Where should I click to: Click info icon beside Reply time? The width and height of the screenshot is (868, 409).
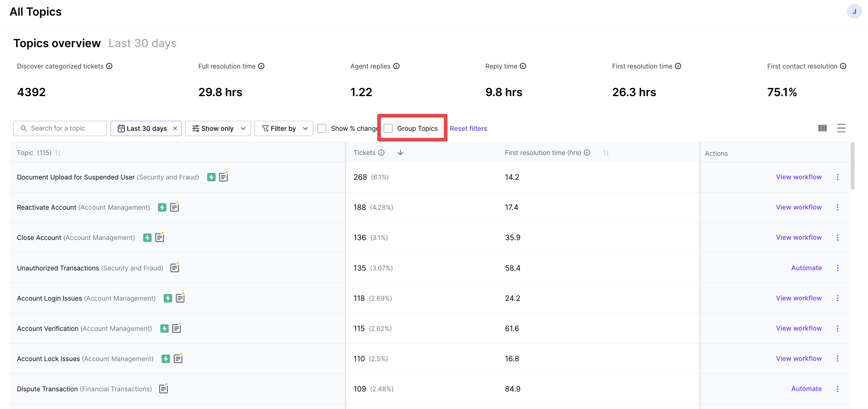(x=523, y=66)
